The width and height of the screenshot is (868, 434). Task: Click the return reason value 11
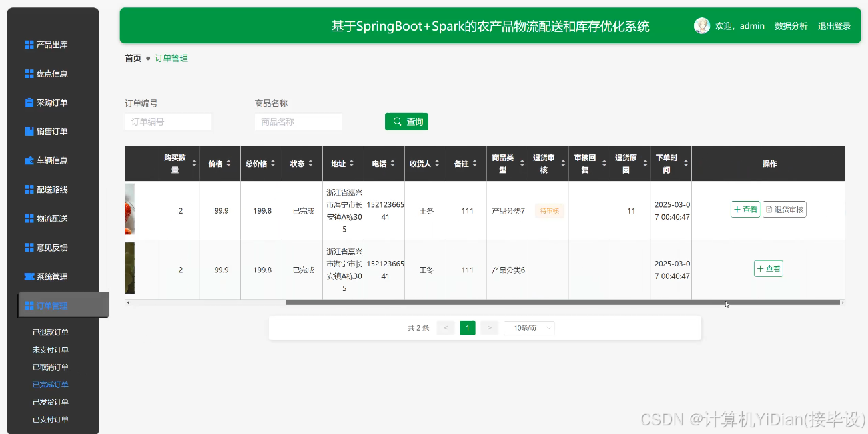click(631, 211)
